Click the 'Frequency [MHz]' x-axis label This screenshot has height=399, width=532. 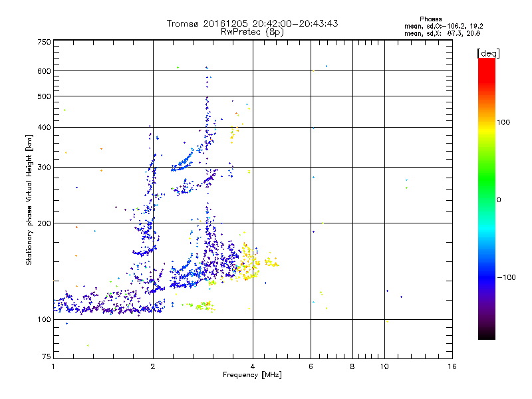point(252,375)
